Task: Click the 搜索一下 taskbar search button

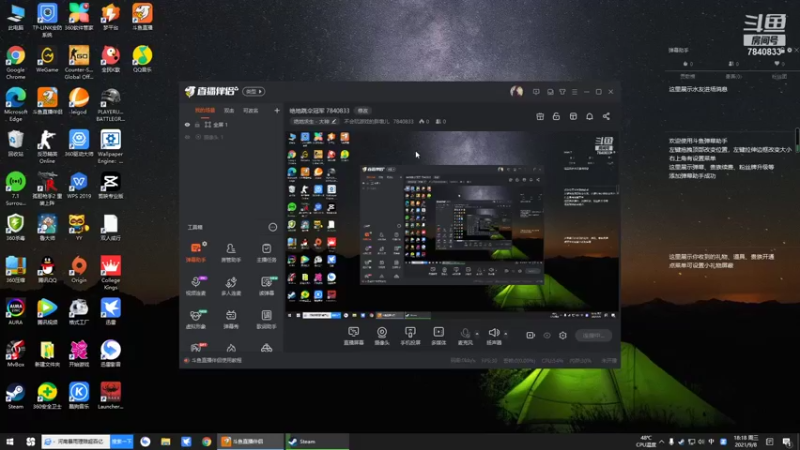Action: [x=121, y=441]
